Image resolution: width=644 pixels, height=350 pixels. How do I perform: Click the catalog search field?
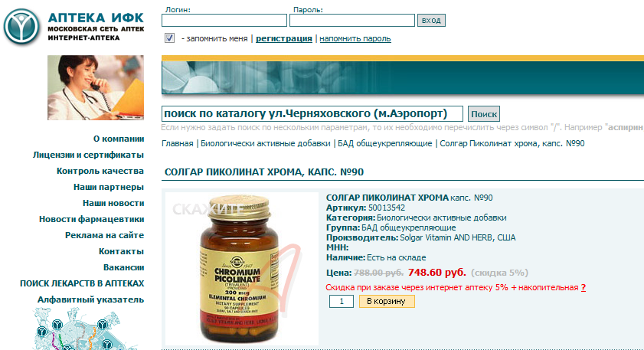coord(312,114)
